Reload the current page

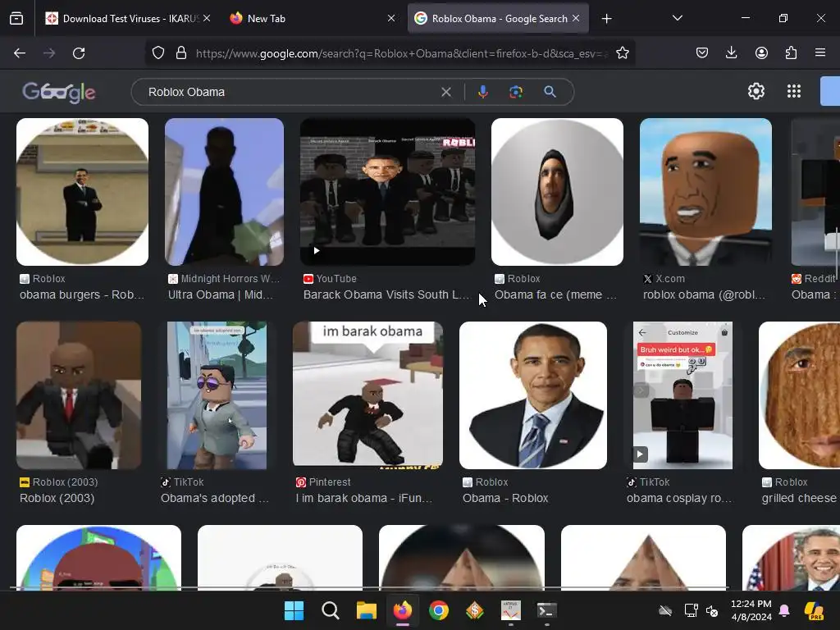[79, 53]
